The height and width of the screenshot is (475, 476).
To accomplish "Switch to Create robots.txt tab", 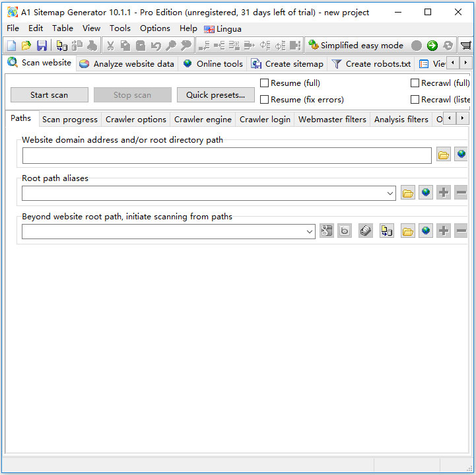I will [371, 64].
